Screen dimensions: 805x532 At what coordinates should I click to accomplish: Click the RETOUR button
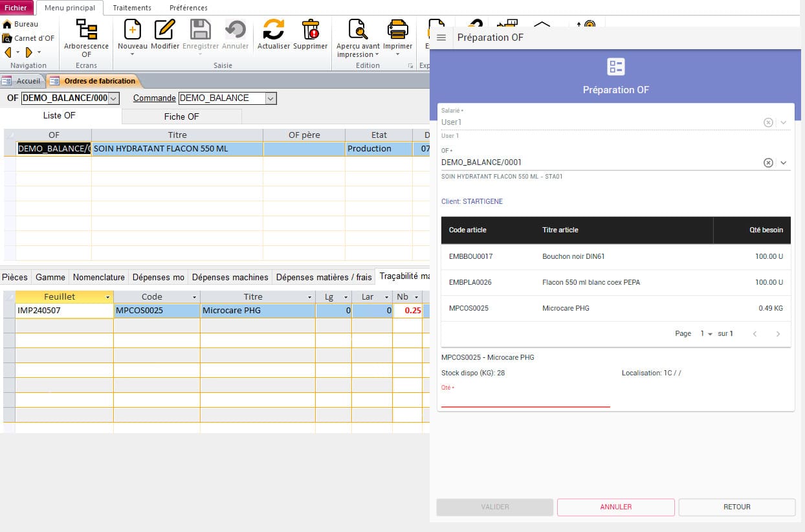736,507
